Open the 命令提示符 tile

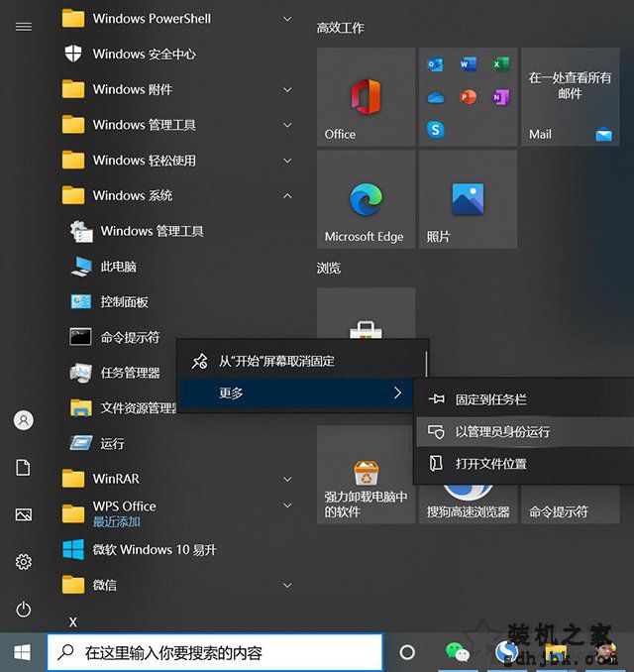click(571, 504)
